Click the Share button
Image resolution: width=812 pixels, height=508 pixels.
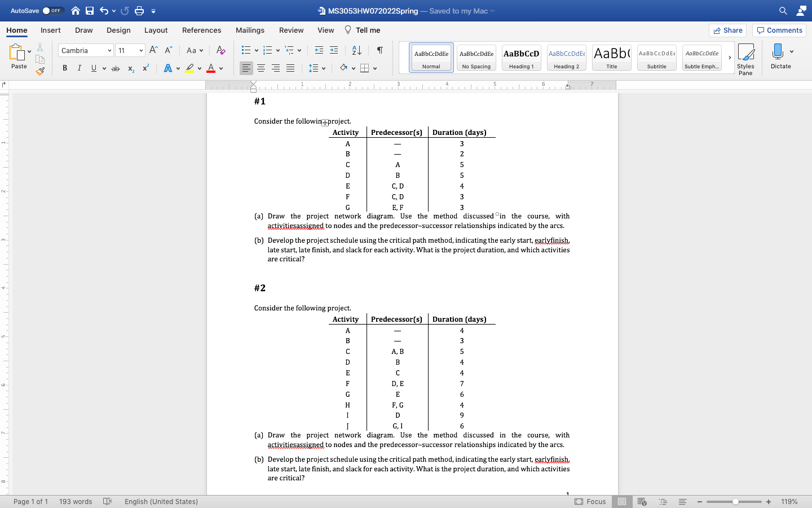(x=727, y=30)
